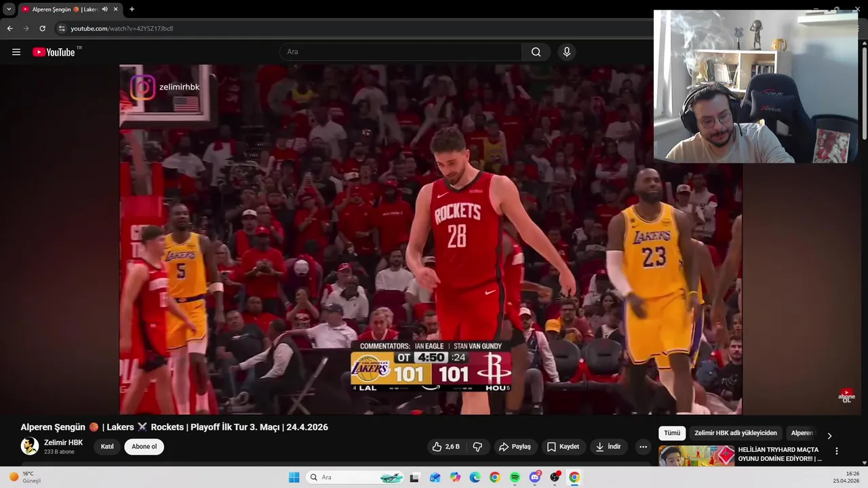868x488 pixels.
Task: Open the tab search dropdown arrow
Action: 9,9
